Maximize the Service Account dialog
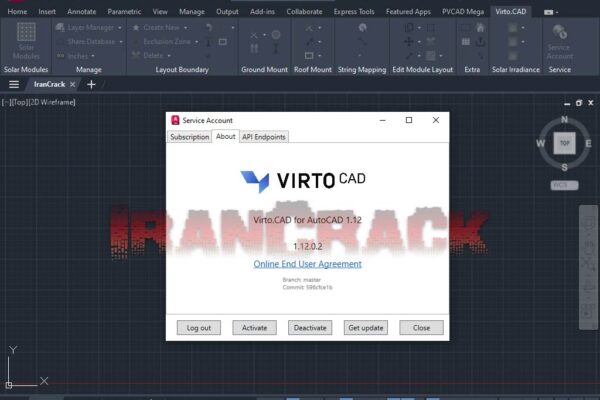 (409, 120)
